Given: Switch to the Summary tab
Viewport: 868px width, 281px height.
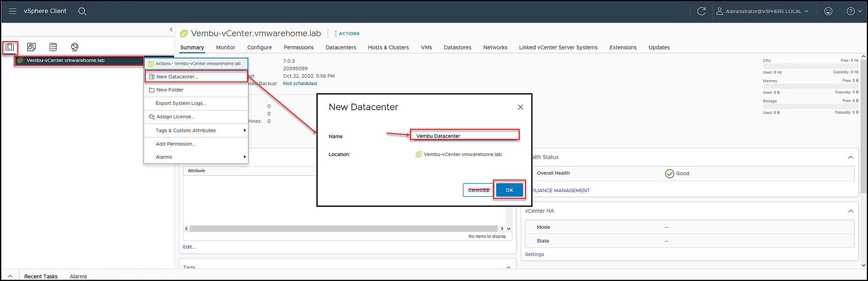Looking at the screenshot, I should 192,48.
